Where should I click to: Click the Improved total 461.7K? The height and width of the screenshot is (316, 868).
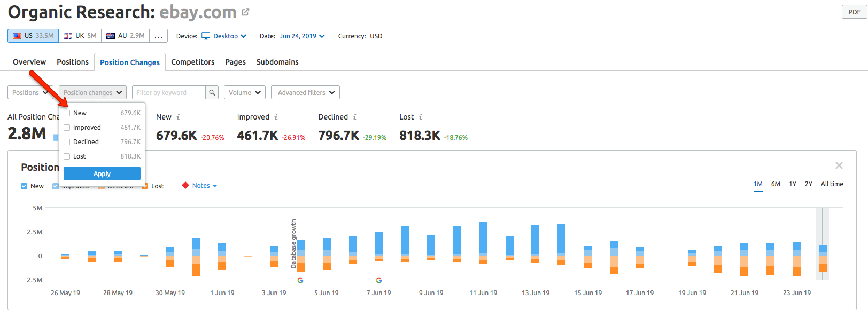click(258, 136)
